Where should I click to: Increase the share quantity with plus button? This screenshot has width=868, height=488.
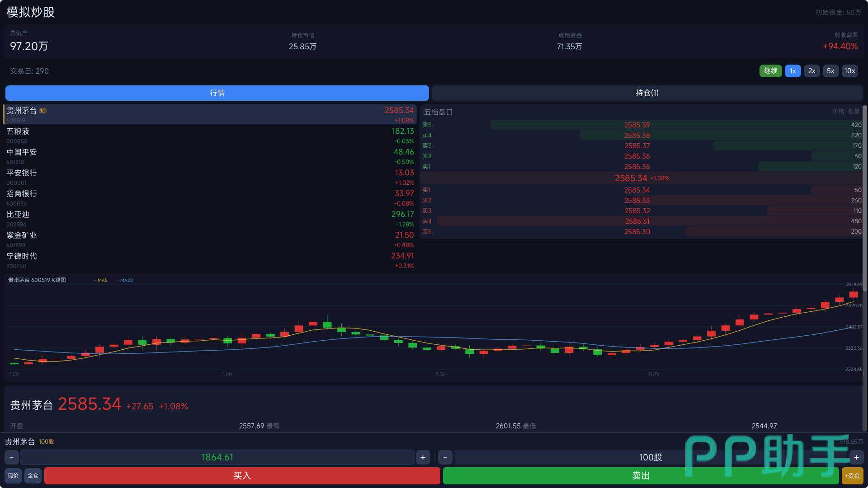pyautogui.click(x=856, y=457)
